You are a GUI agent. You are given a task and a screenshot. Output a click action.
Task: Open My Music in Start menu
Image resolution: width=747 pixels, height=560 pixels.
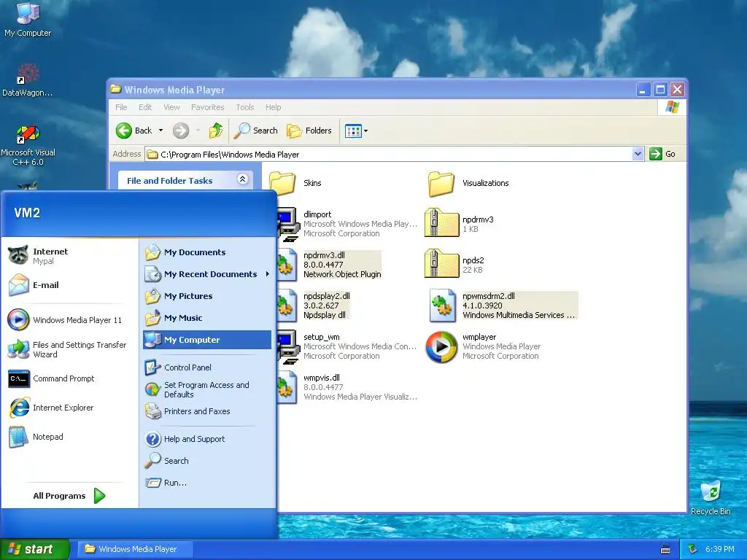tap(174, 318)
